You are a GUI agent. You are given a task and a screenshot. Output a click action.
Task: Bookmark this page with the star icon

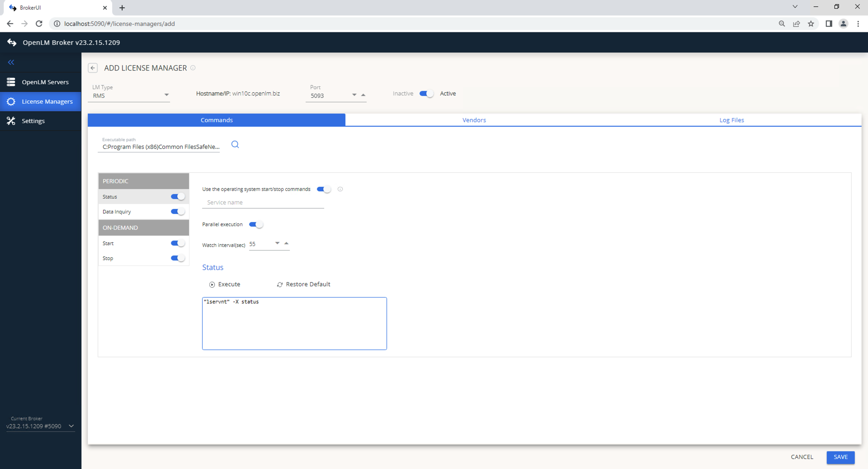[x=811, y=24]
